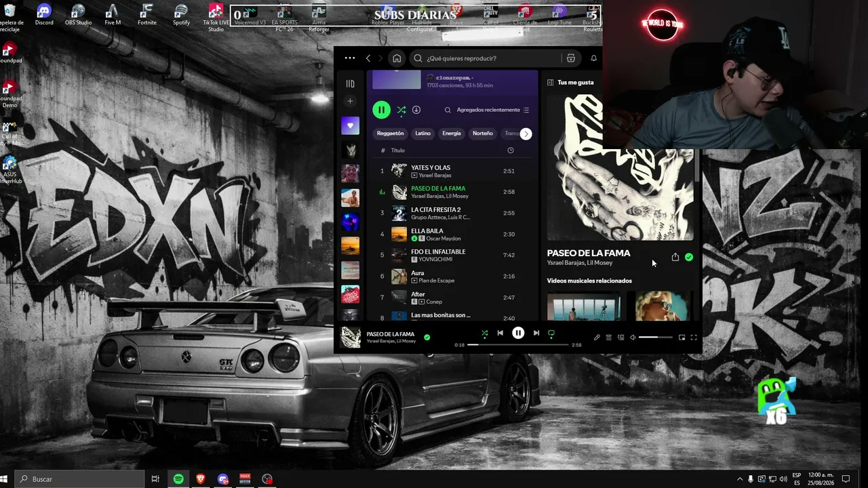Screen dimensions: 868x488
Task: Open the 'Agregados recientemente' sort dropdown
Action: click(493, 110)
